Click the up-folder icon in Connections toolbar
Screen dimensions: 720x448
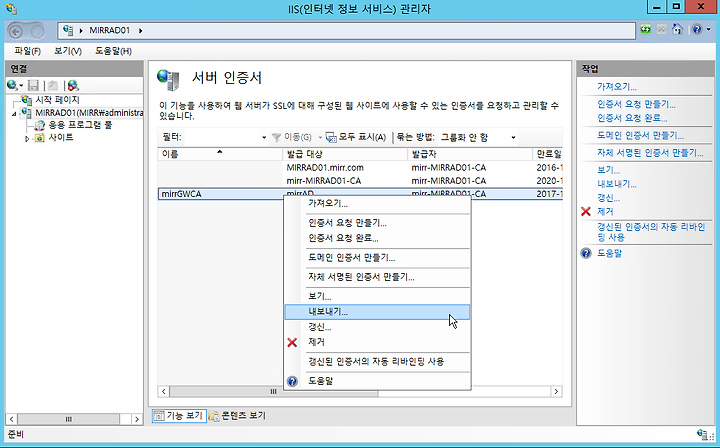(53, 85)
